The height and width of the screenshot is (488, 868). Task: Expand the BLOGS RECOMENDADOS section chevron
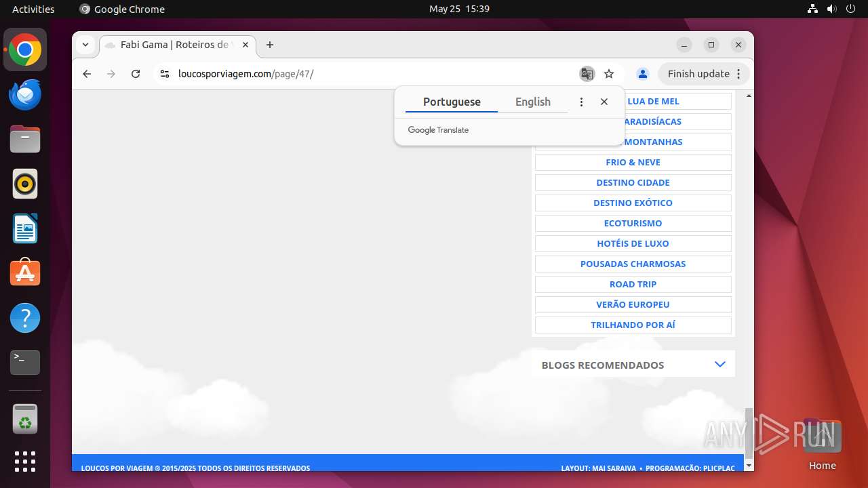coord(720,365)
